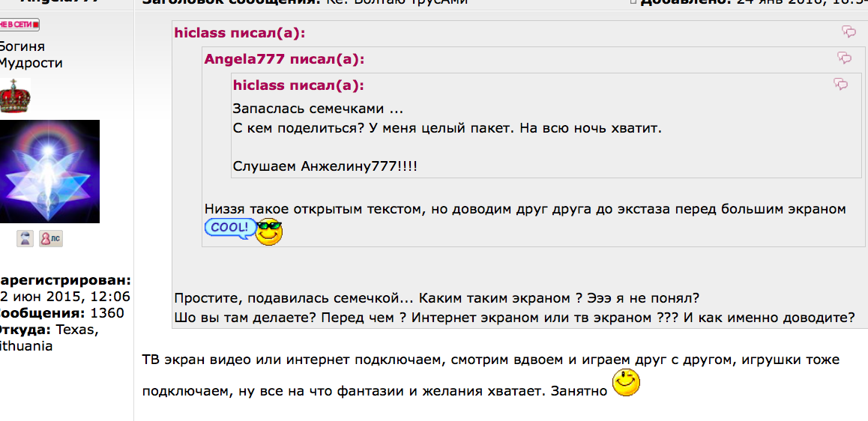
Task: Click the profile icon below the avatar
Action: click(26, 238)
